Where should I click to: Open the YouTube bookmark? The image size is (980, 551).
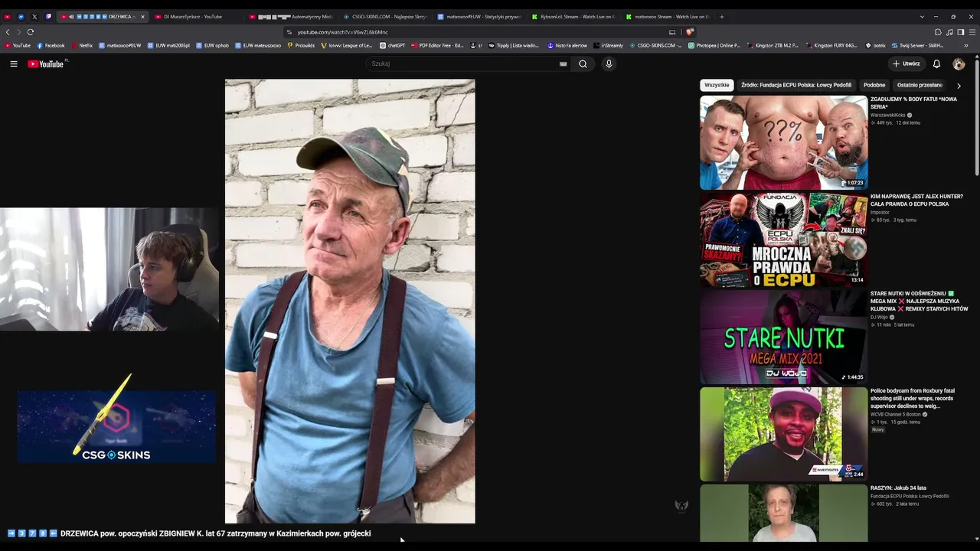tap(18, 45)
